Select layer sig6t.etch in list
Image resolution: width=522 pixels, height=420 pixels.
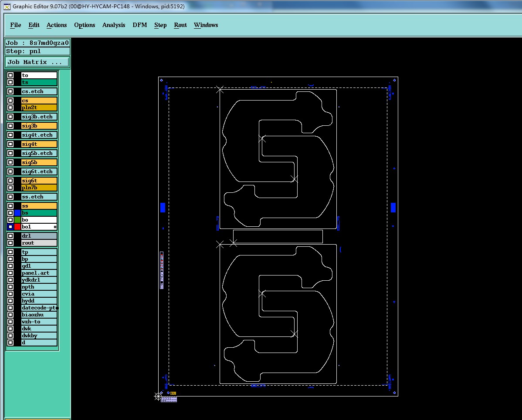pyautogui.click(x=39, y=171)
